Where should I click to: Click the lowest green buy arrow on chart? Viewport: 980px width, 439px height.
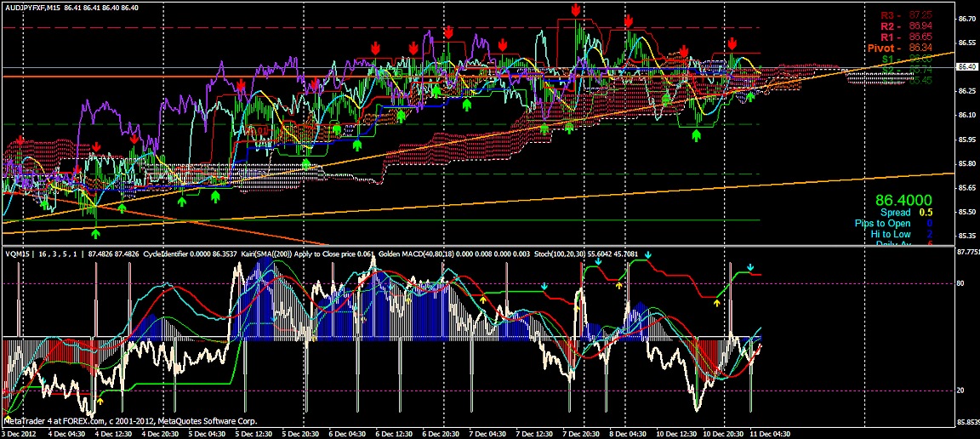(96, 234)
